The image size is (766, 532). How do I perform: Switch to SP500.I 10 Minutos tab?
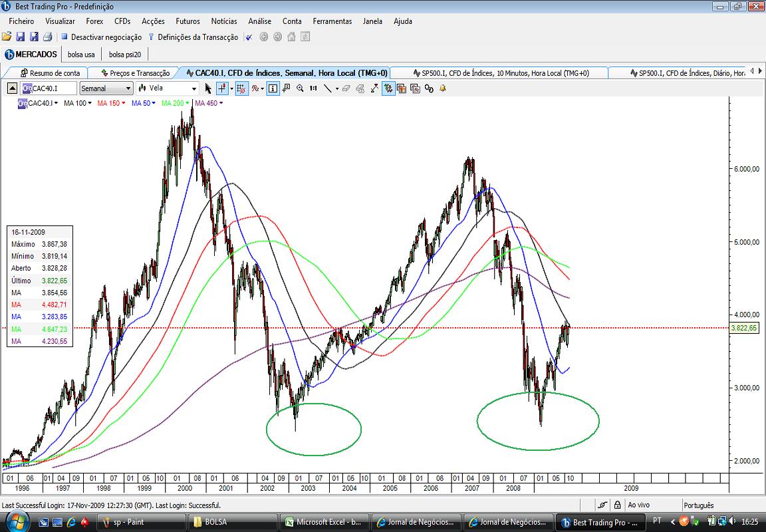click(x=501, y=73)
